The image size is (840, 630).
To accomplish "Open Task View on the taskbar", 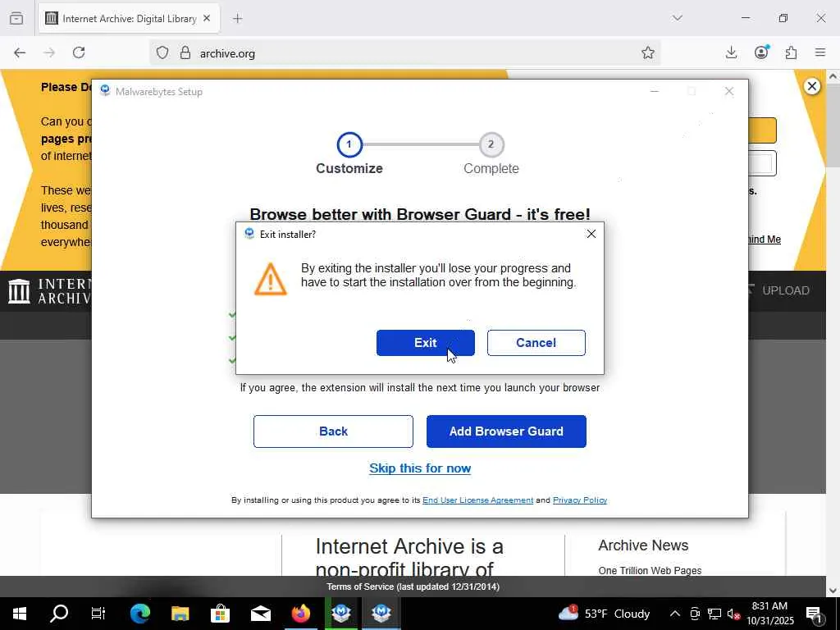I will [x=98, y=614].
